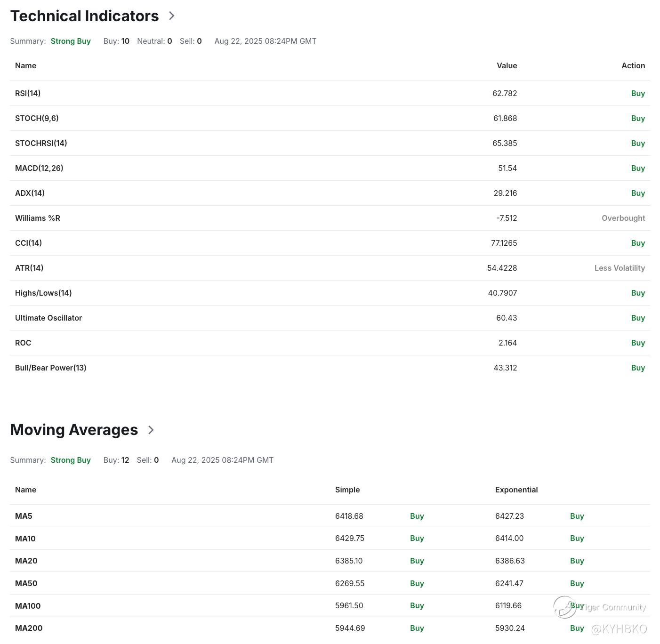Viewport: 660px width, 644px height.
Task: Click the Bull/Bear Power(13) indicator name
Action: click(51, 368)
